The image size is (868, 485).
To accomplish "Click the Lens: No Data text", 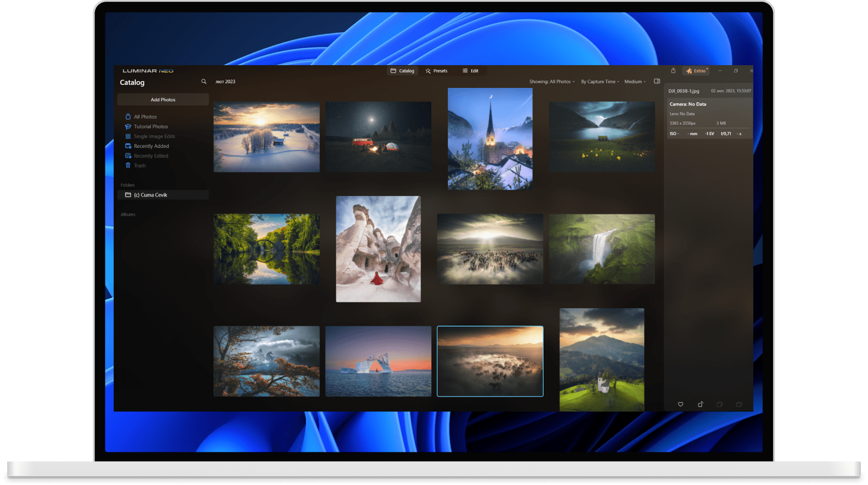I will coord(682,114).
